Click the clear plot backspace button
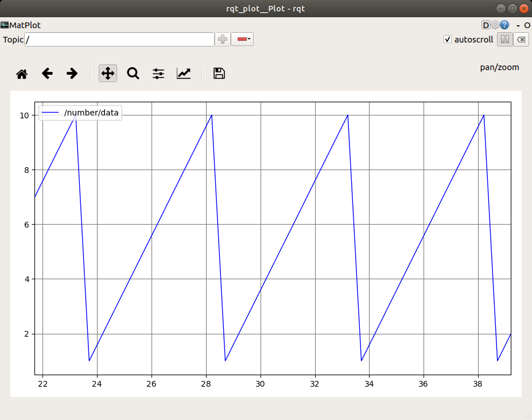 tap(521, 39)
